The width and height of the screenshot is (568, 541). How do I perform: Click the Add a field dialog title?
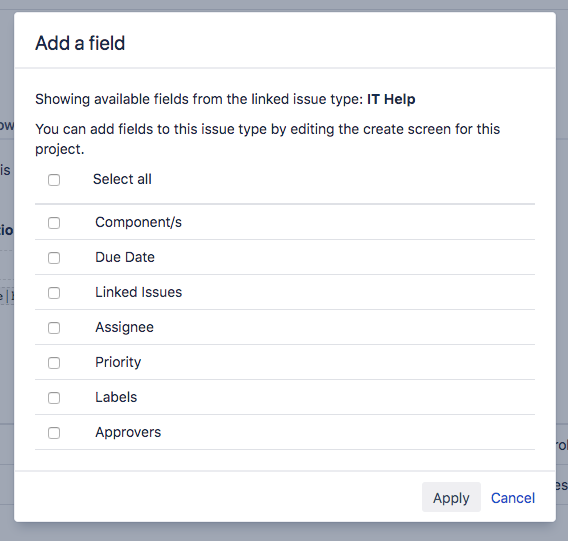pyautogui.click(x=80, y=43)
